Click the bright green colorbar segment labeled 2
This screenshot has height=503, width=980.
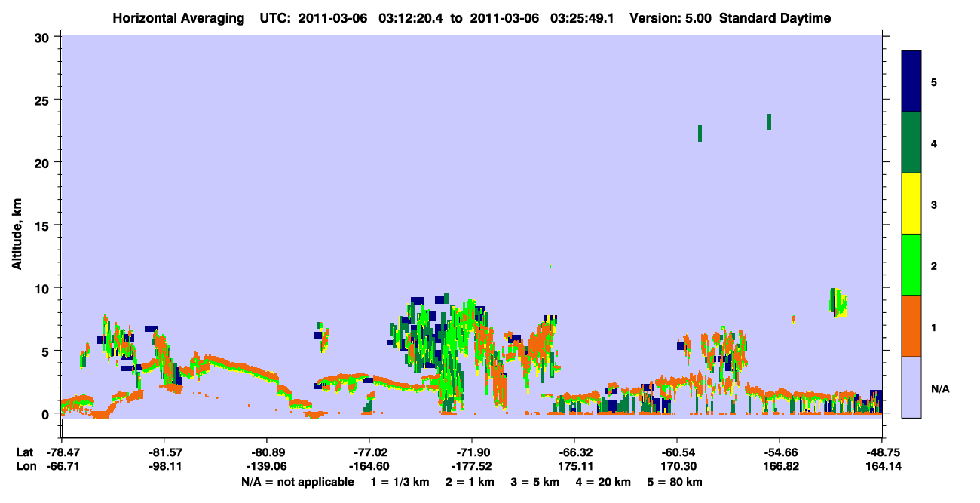(911, 265)
